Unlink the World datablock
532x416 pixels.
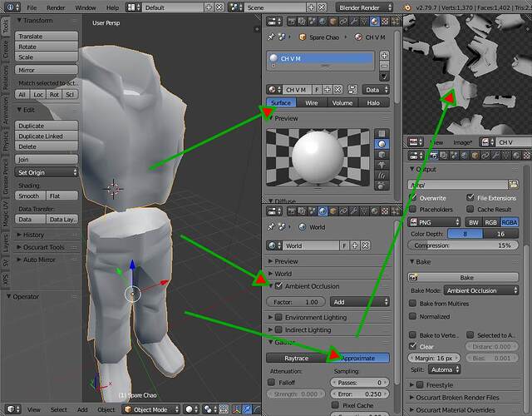365,245
